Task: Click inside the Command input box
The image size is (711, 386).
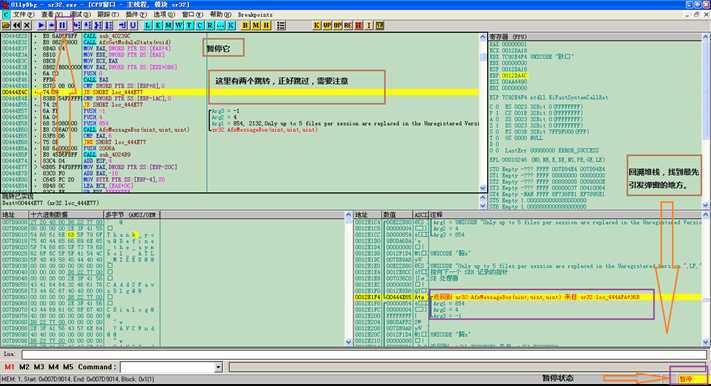Action: 167,367
